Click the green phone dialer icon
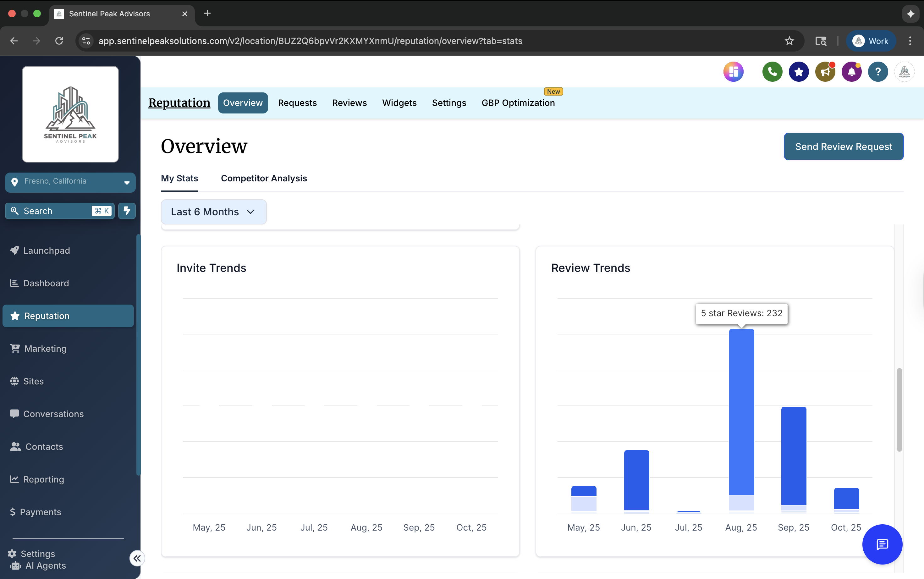The width and height of the screenshot is (924, 579). 772,72
